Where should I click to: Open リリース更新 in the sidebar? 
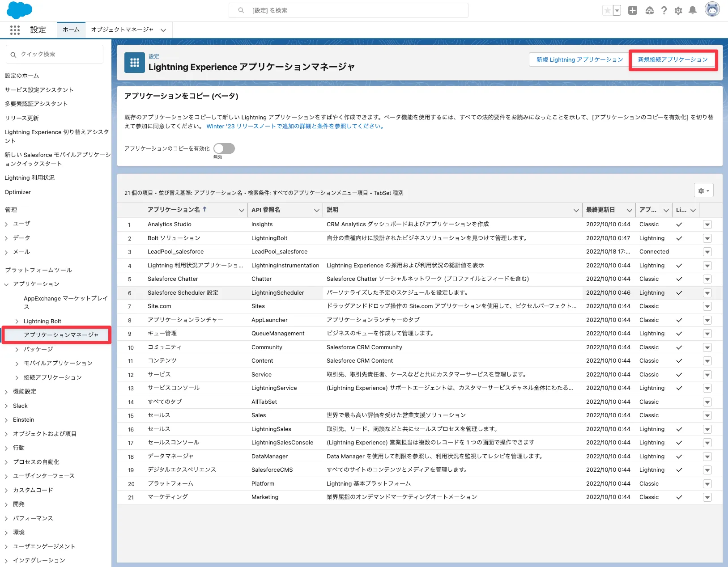pyautogui.click(x=21, y=118)
